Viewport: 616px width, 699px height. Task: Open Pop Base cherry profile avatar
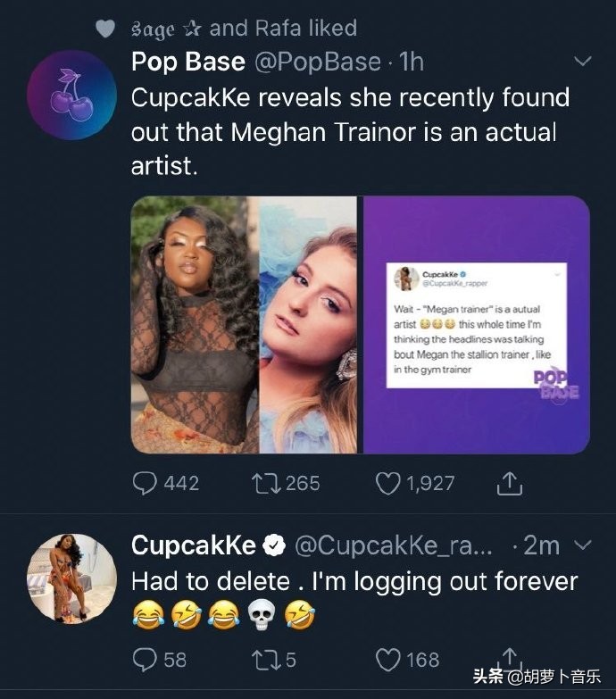point(71,97)
